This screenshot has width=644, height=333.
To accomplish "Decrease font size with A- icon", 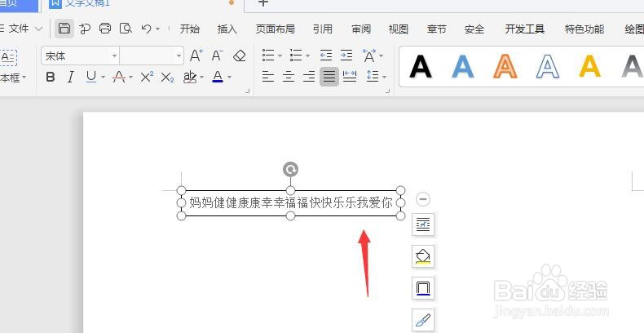I will (x=218, y=55).
